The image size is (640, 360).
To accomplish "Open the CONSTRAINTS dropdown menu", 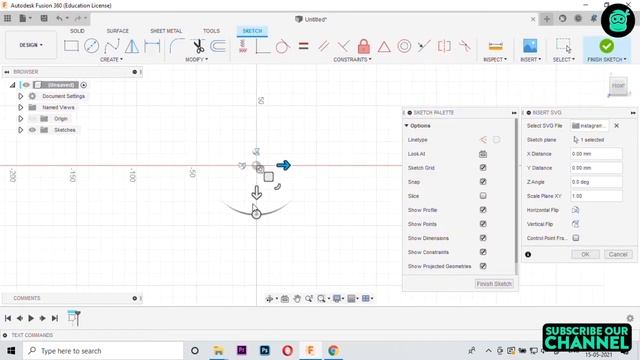I will point(352,60).
